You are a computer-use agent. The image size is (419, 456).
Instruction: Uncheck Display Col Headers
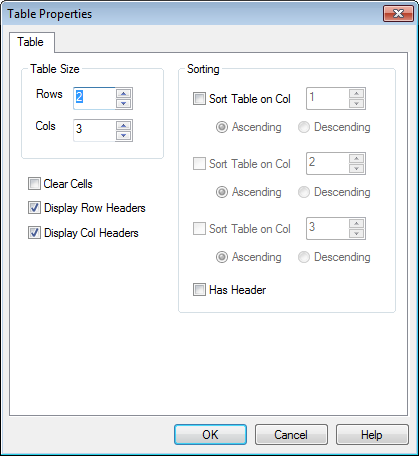click(x=34, y=233)
